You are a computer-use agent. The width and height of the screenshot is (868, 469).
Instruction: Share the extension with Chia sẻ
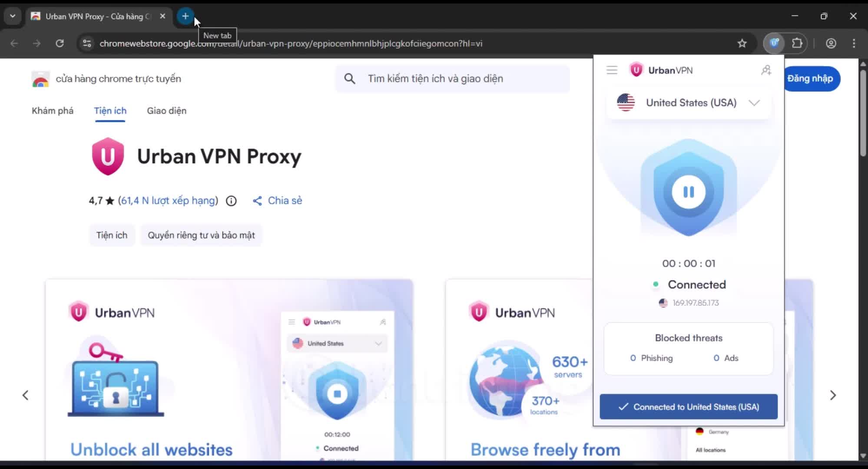(x=277, y=201)
